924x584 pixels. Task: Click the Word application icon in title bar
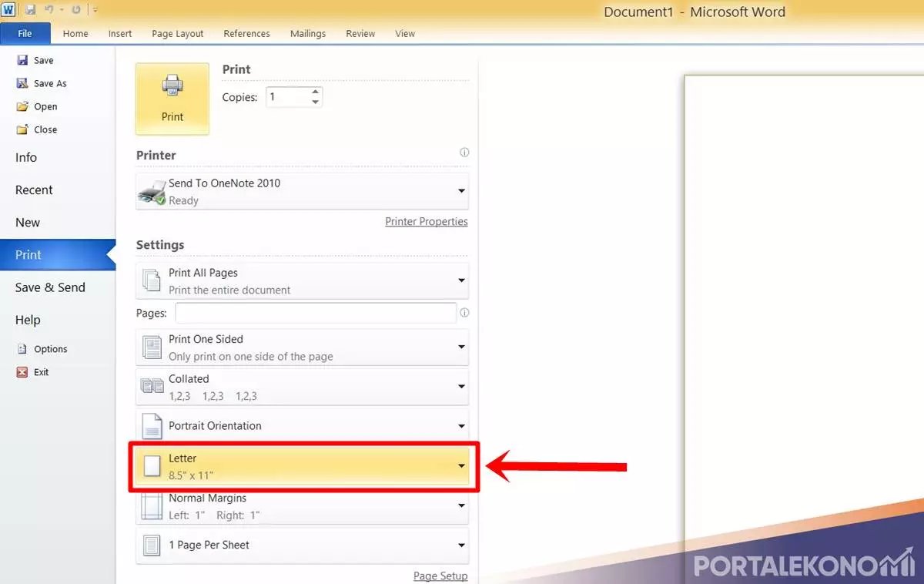8,10
